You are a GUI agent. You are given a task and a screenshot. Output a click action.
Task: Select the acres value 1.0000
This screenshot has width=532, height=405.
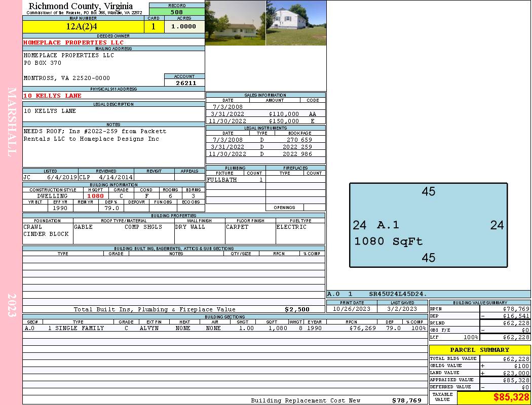(184, 27)
